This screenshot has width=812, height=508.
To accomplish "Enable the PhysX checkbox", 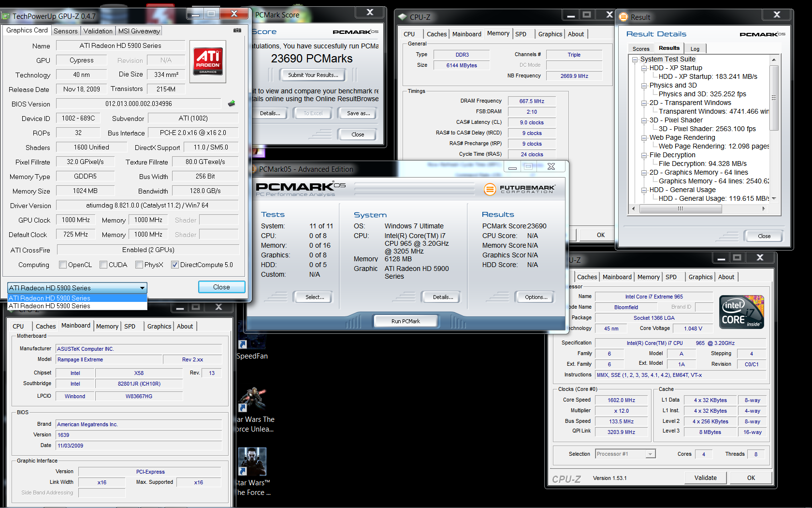I will (139, 265).
